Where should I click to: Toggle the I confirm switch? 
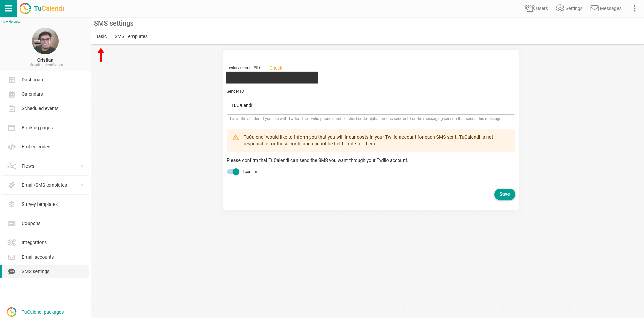233,172
